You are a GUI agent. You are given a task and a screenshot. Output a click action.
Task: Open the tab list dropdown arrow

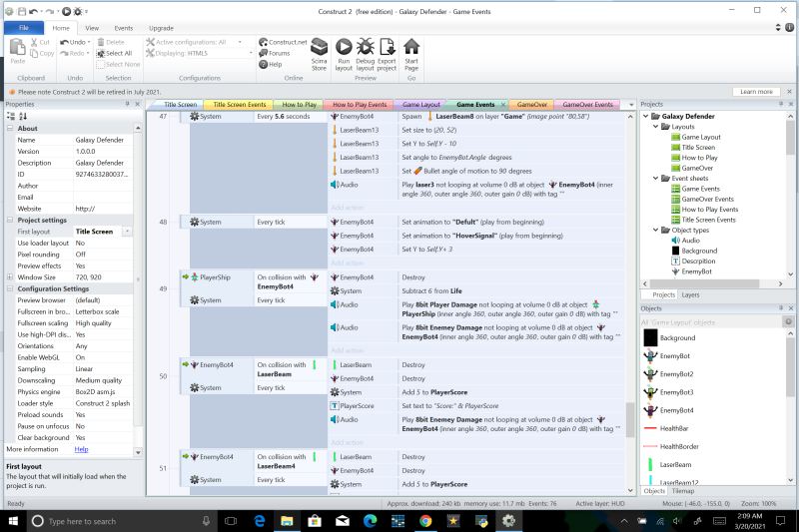[x=631, y=105]
